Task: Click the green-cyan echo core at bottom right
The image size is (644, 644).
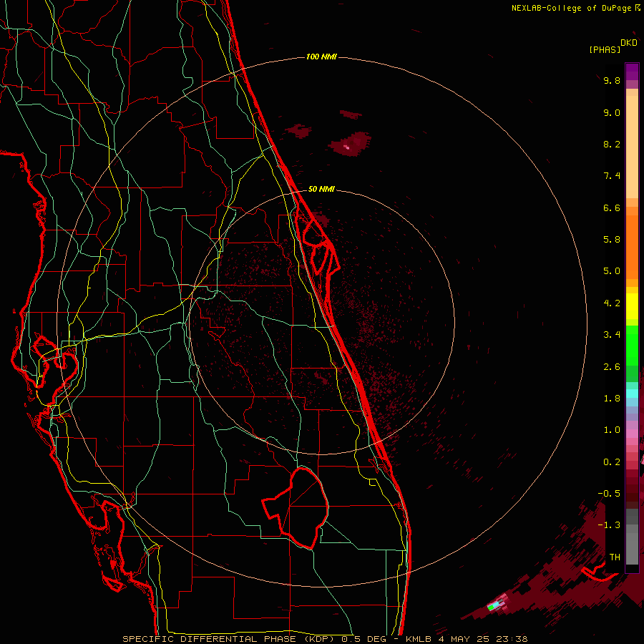Action: 495,605
